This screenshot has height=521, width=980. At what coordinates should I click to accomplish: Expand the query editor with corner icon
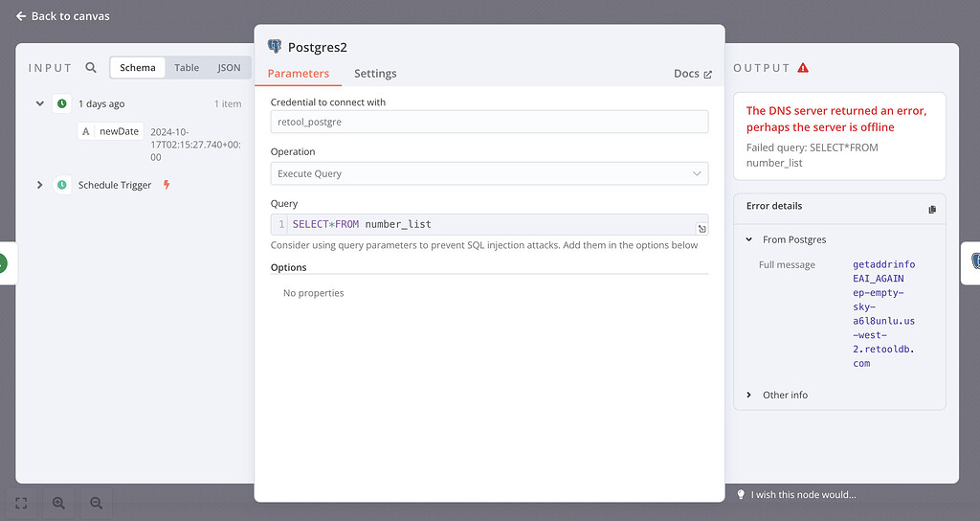701,228
